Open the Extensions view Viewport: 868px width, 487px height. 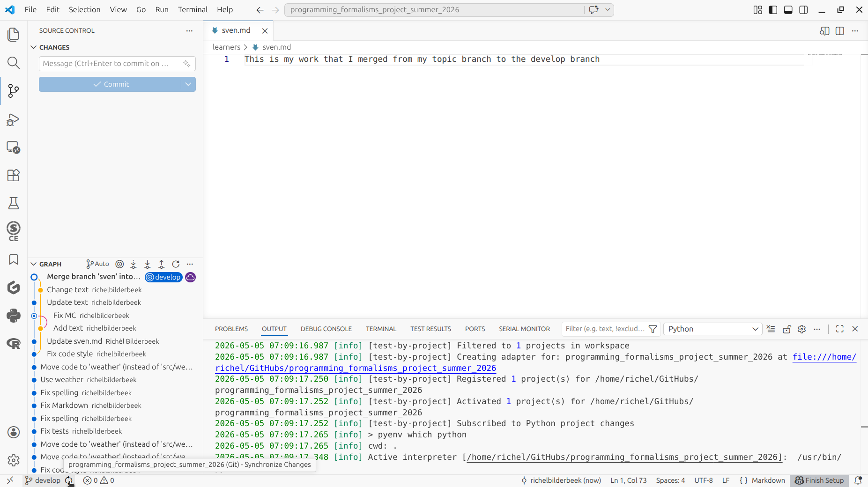pyautogui.click(x=14, y=175)
